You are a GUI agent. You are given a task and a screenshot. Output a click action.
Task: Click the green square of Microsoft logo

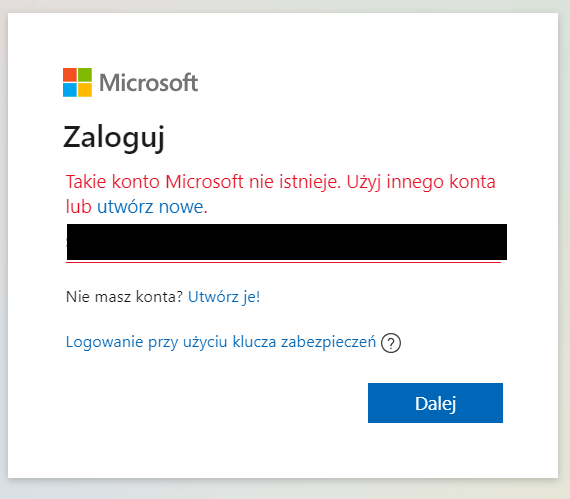click(85, 75)
